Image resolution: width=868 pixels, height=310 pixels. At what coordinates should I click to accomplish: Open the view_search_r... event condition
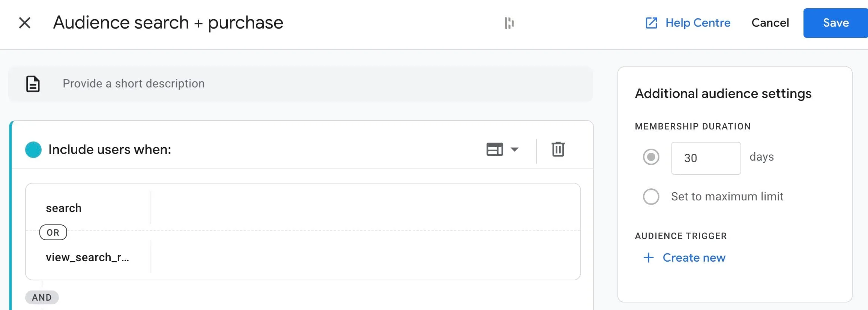click(87, 257)
